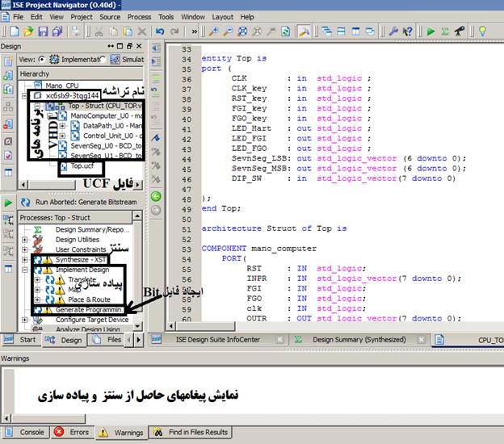This screenshot has height=444, width=504.
Task: Open the Design Summary (Synthesized) tab
Action: pyautogui.click(x=359, y=340)
